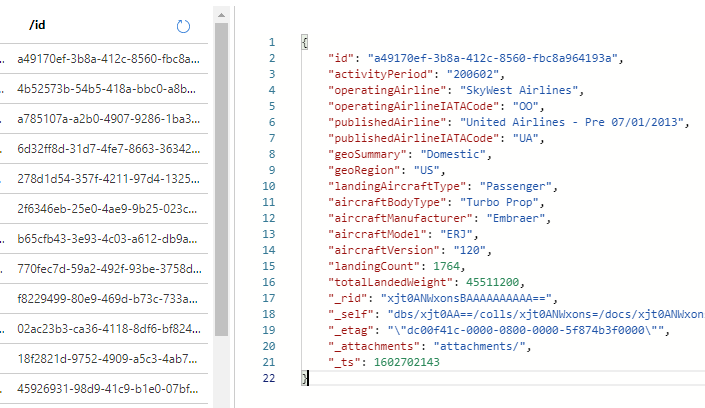Click the _ts value 1602702143
The width and height of the screenshot is (705, 408).
406,362
